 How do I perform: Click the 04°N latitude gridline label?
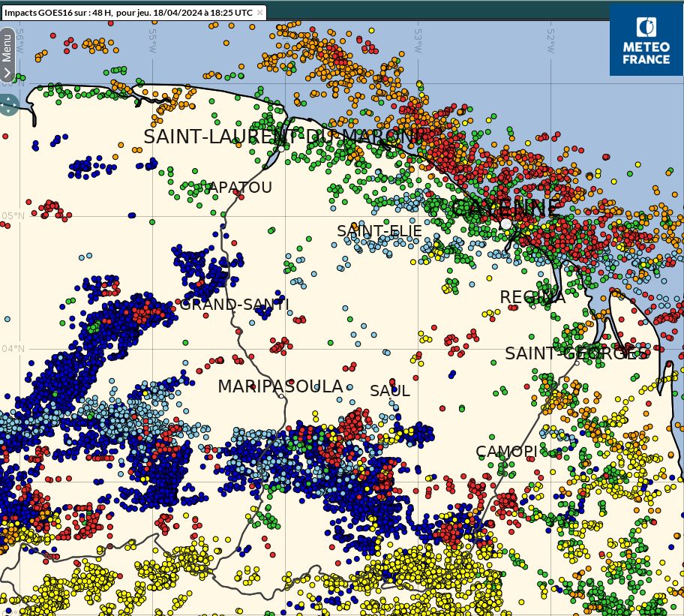click(13, 349)
